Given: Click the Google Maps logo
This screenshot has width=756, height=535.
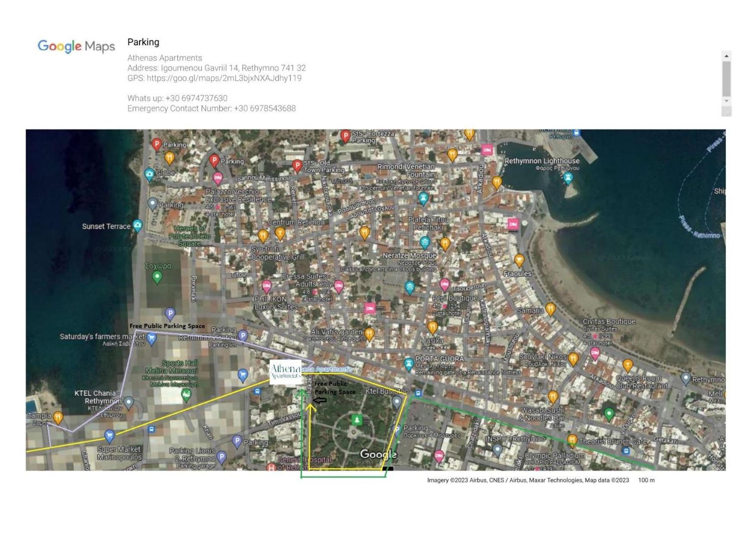Looking at the screenshot, I should pos(76,46).
